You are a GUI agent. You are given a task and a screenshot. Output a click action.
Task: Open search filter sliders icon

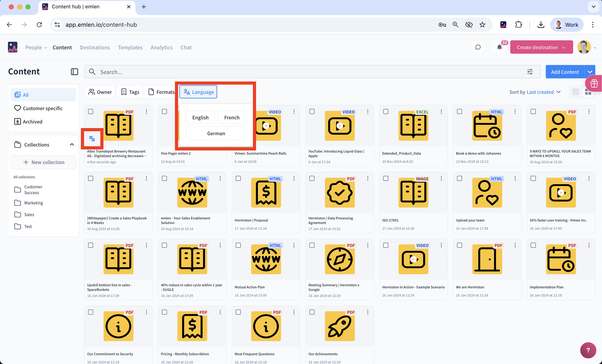click(x=530, y=72)
